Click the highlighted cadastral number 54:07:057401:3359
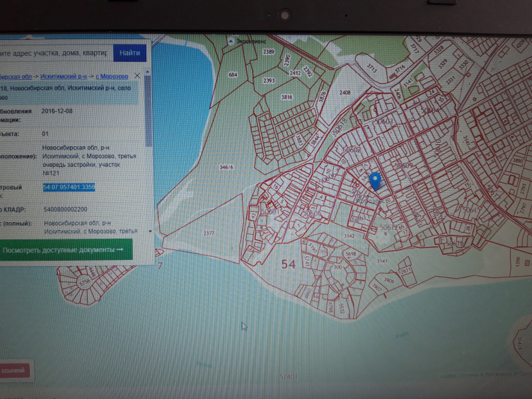Screen dimensions: 532x399 tap(69, 188)
